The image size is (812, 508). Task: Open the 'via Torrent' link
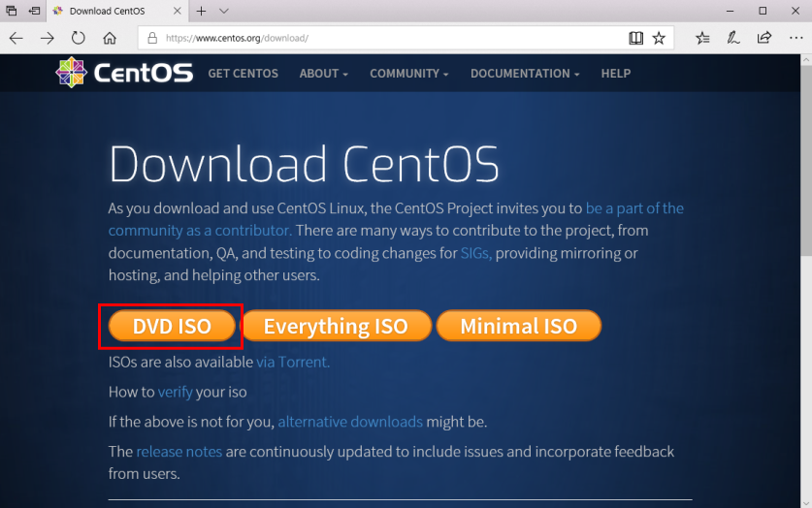pos(293,362)
